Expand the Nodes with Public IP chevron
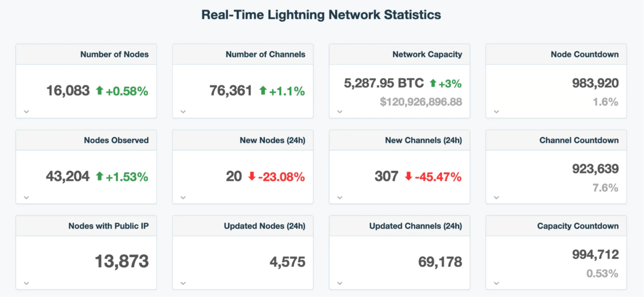 coord(27,283)
